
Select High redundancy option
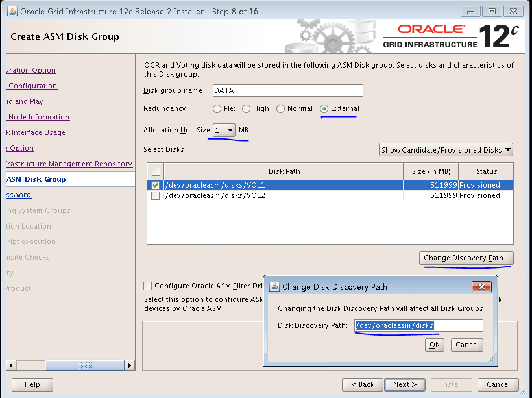click(x=247, y=108)
